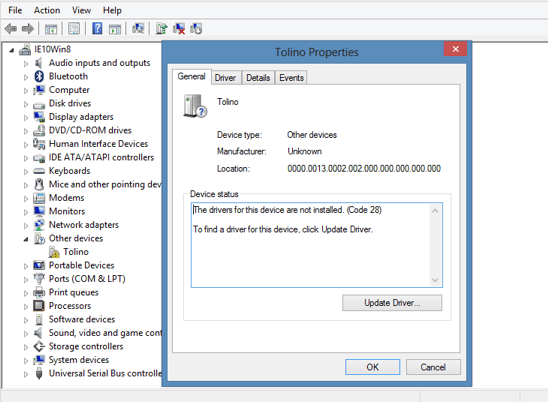
Task: Expand the Disk drives node
Action: [26, 104]
